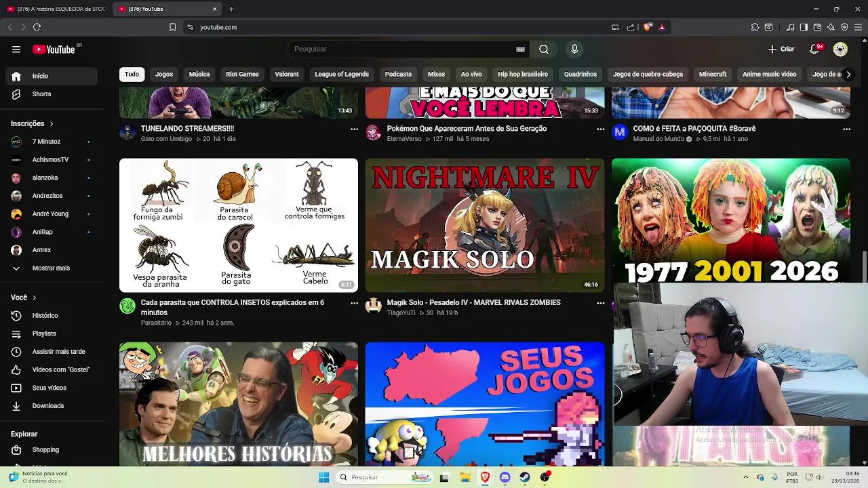Select the Música filter chip
The image size is (868, 488).
tap(199, 74)
